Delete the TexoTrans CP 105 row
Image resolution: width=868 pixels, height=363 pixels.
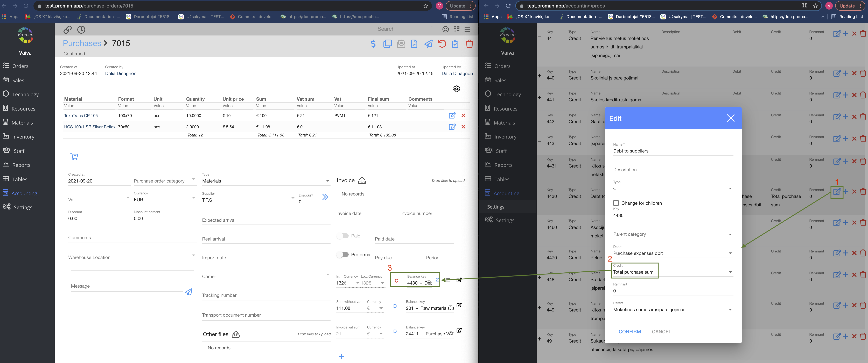click(x=463, y=115)
